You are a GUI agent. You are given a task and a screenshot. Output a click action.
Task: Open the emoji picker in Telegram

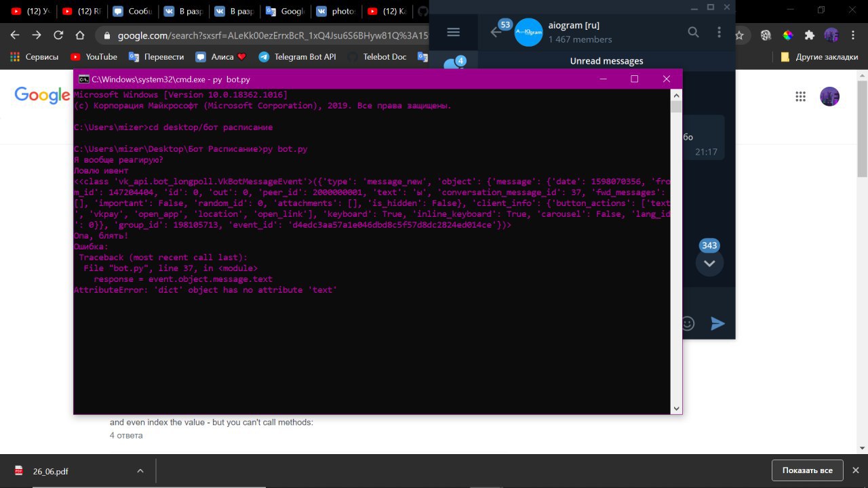point(688,323)
